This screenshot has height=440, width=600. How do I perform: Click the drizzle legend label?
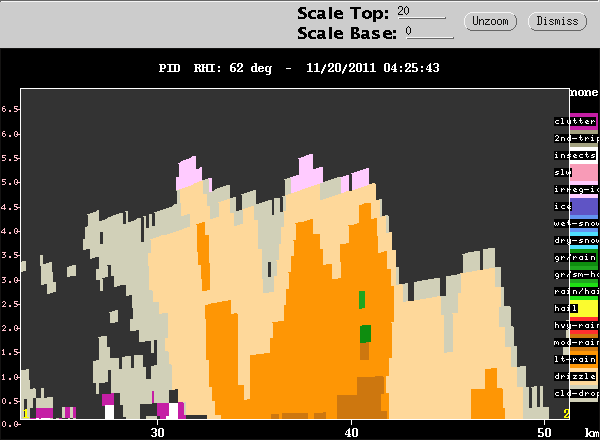click(575, 376)
